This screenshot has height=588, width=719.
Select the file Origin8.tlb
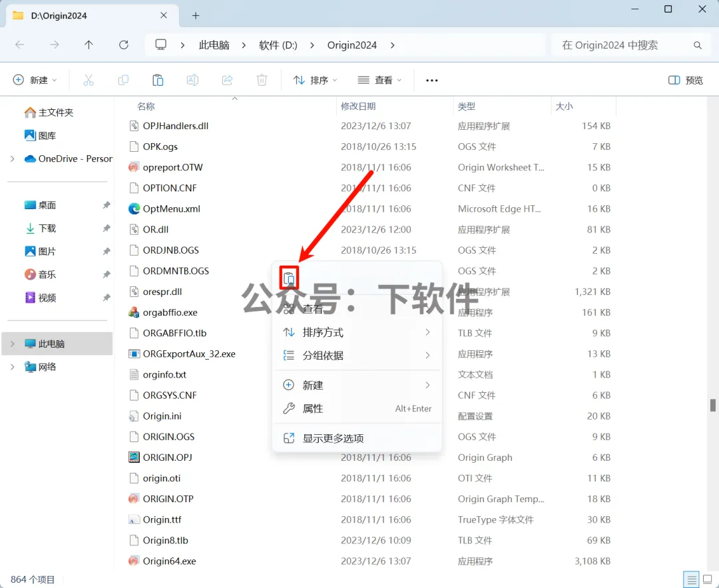[165, 540]
